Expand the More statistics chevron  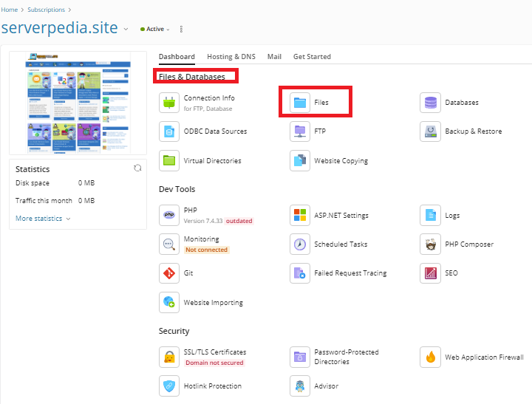(x=69, y=219)
